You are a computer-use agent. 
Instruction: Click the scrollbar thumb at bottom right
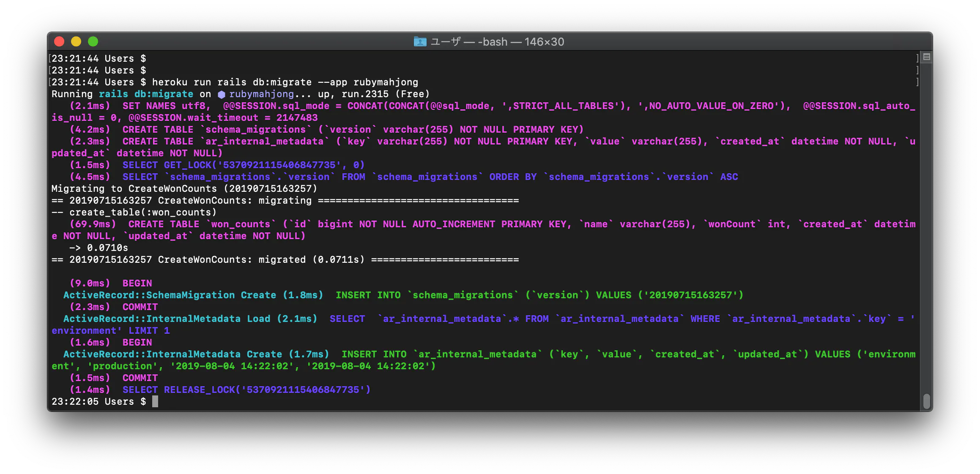(926, 401)
